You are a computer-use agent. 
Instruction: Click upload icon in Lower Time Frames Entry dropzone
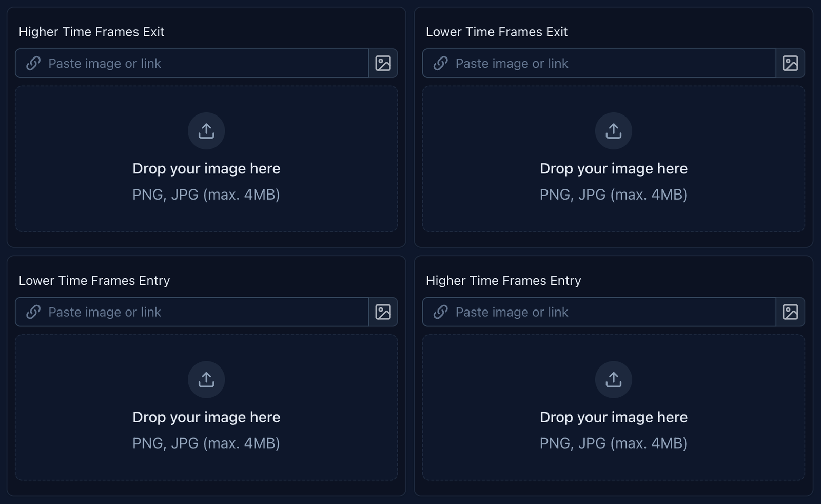point(206,380)
